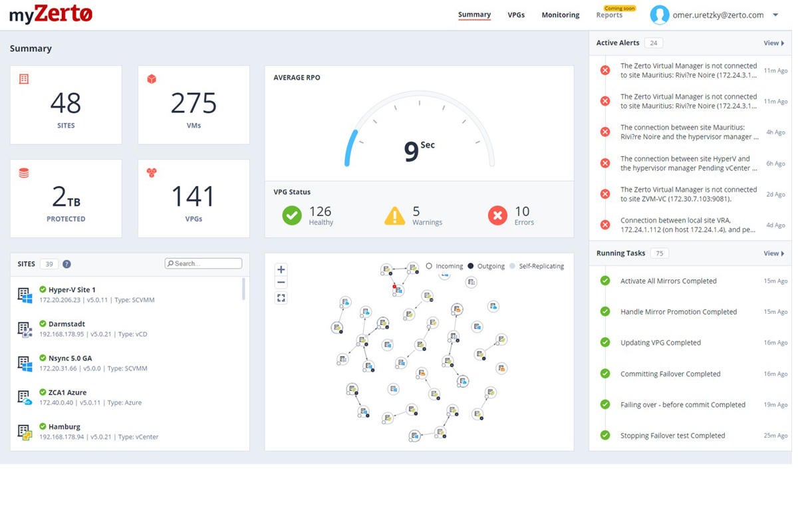
Task: Open the 275 VMs card
Action: [x=194, y=104]
